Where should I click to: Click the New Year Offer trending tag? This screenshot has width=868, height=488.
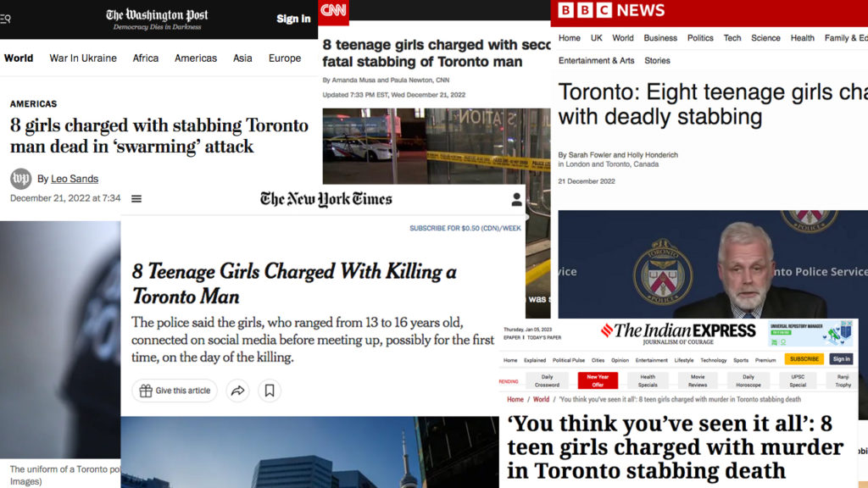[598, 380]
